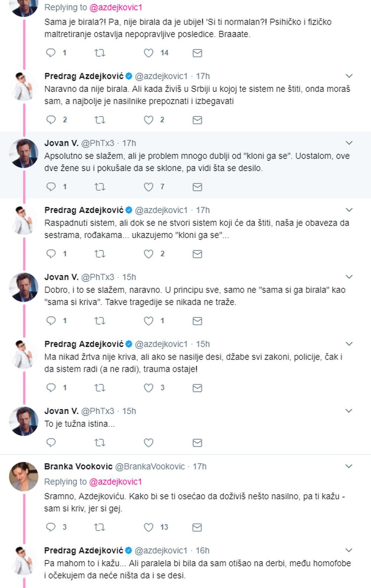Open Branka Vookovic's profile name link
Viewport: 371px width, 588px height.
78,466
